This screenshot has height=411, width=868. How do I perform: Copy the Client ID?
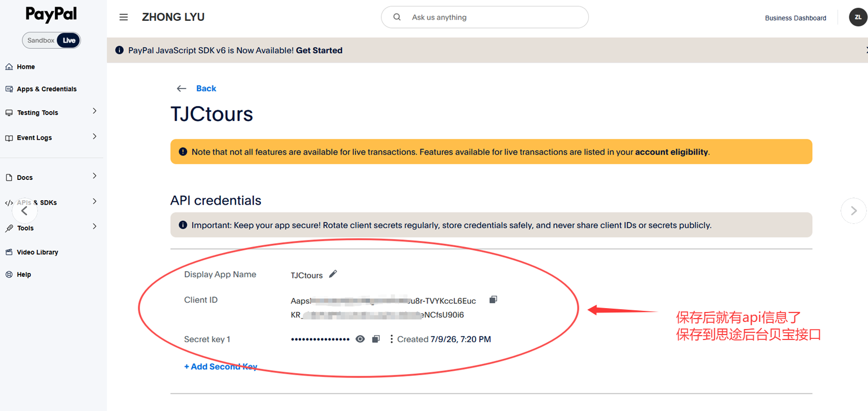[x=493, y=300]
